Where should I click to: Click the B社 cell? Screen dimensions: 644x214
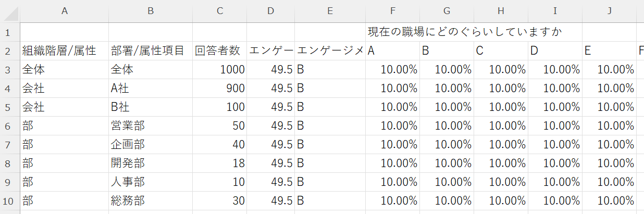click(150, 107)
